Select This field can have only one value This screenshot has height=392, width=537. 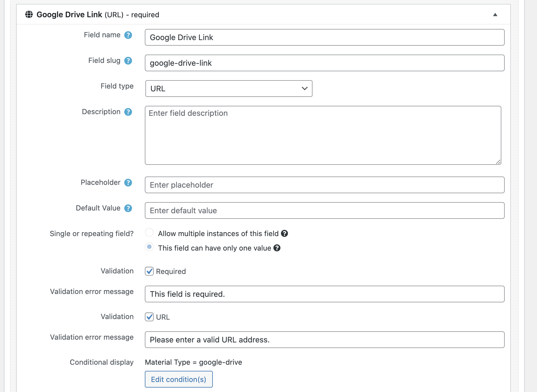pos(149,247)
